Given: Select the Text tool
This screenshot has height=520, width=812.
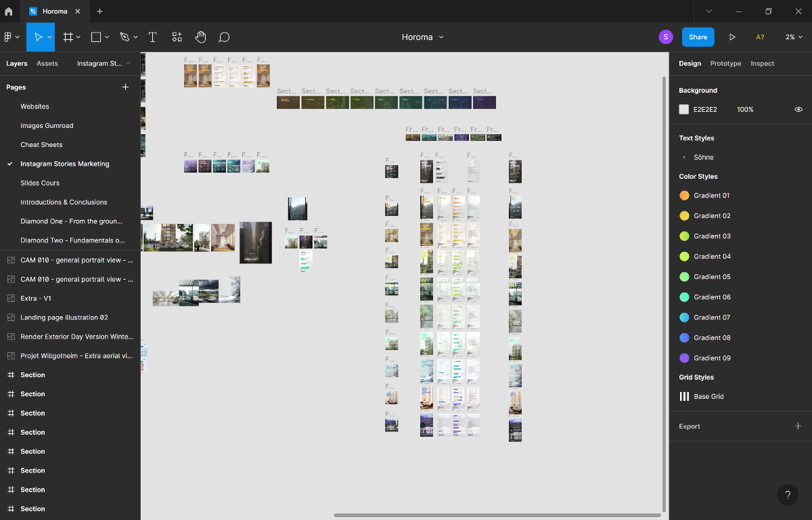Looking at the screenshot, I should point(152,37).
